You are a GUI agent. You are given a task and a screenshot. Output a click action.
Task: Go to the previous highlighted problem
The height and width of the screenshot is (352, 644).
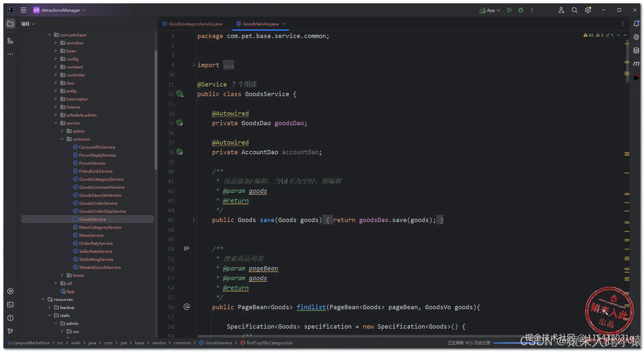(618, 35)
